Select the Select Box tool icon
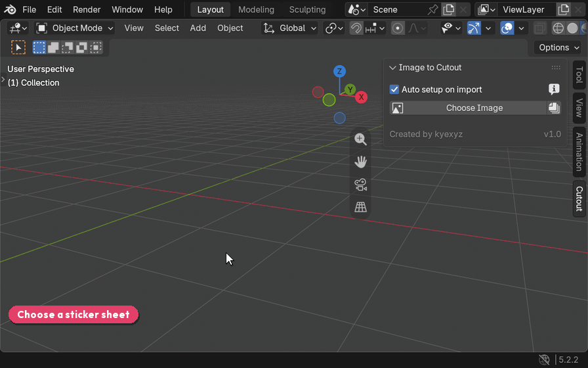The width and height of the screenshot is (588, 368). [x=18, y=48]
